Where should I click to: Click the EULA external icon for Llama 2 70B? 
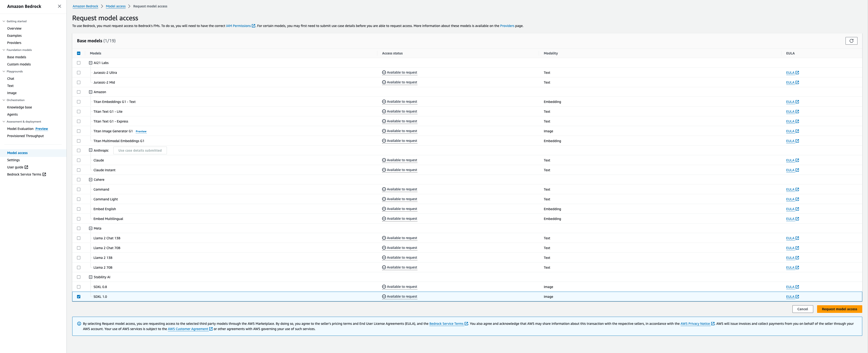click(797, 267)
